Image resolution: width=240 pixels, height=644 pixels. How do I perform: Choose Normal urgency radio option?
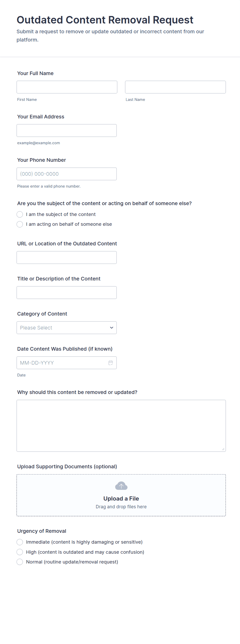pos(20,562)
